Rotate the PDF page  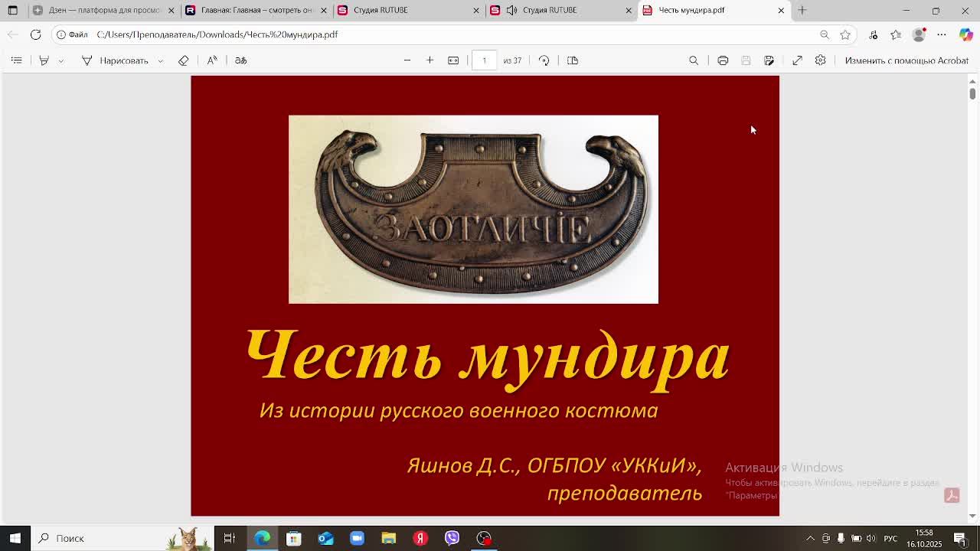pyautogui.click(x=544, y=60)
